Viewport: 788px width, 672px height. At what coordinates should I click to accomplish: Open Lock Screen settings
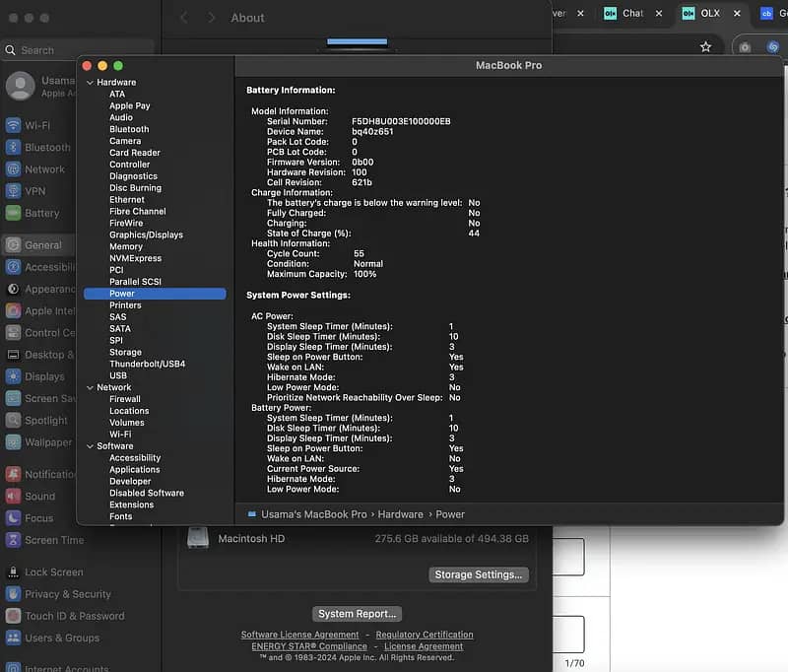tap(53, 571)
